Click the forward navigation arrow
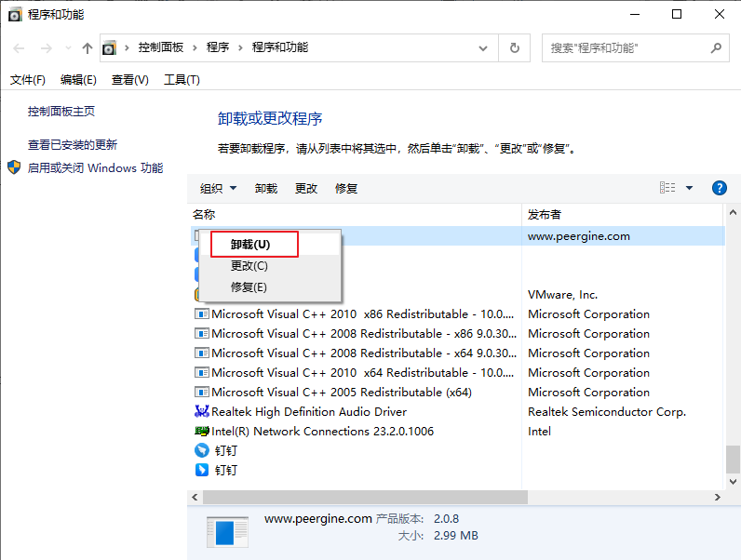This screenshot has height=560, width=741. pyautogui.click(x=47, y=47)
